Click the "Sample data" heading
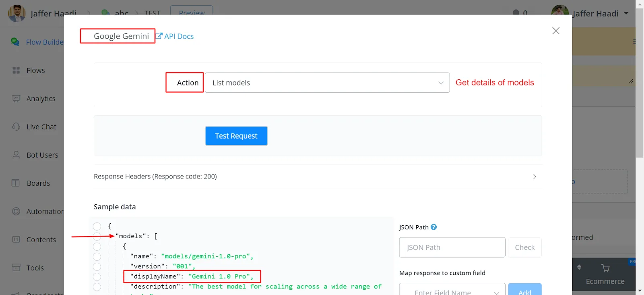Screen dimensions: 644x295 pyautogui.click(x=115, y=207)
